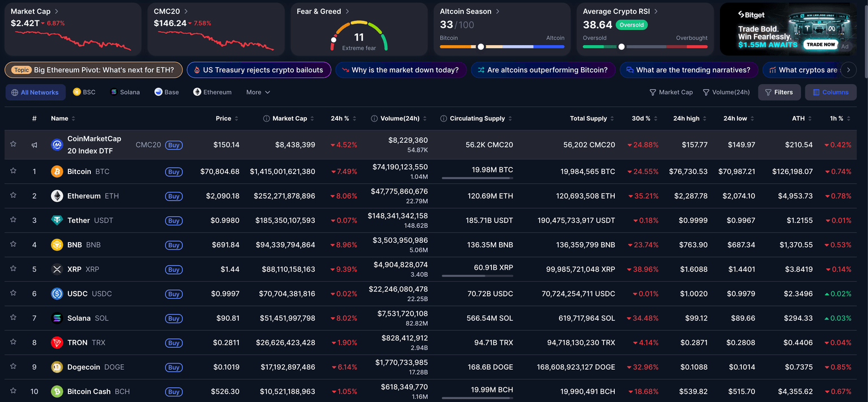868x402 pixels.
Task: Click the TRON coin logo icon
Action: pyautogui.click(x=57, y=343)
